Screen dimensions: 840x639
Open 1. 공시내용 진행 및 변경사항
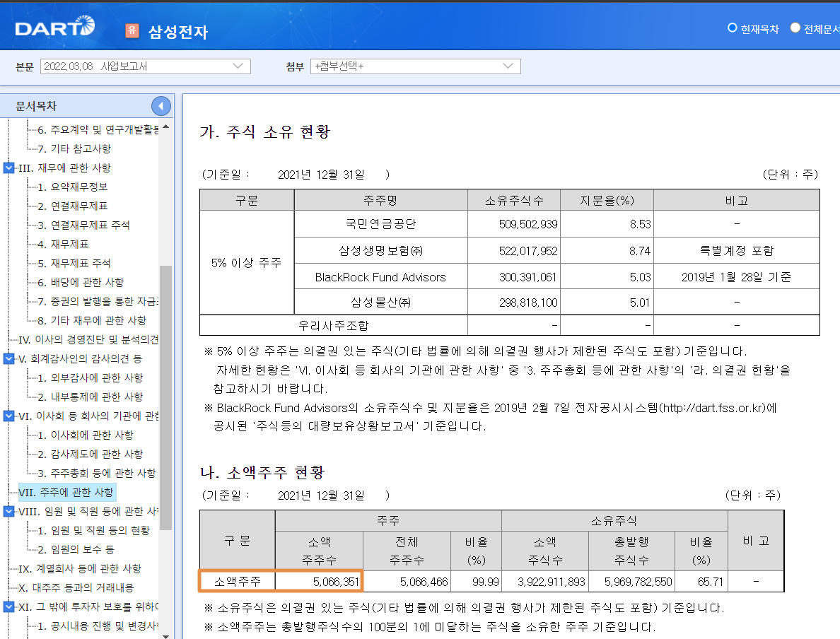(x=98, y=626)
